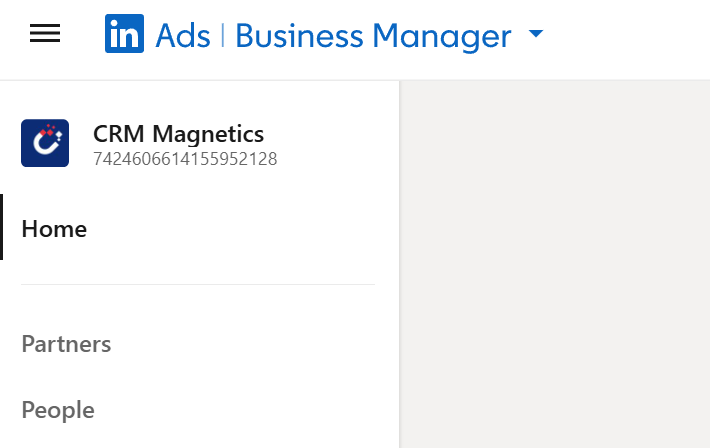
Task: Click account ID 7424606614155952128
Action: pos(185,159)
